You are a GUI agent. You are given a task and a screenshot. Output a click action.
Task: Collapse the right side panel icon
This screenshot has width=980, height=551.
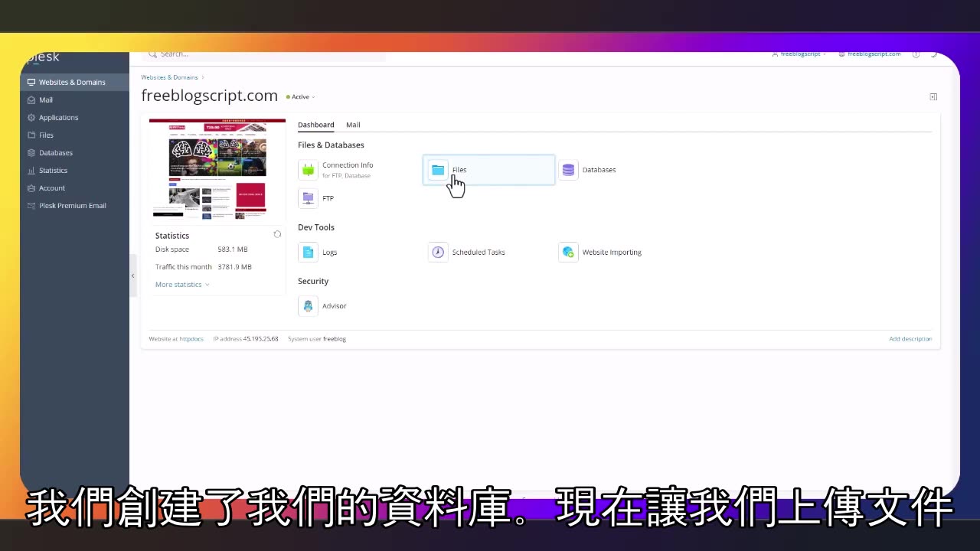[x=933, y=96]
